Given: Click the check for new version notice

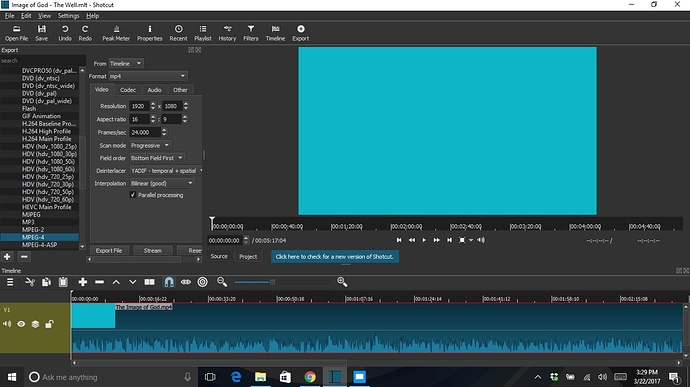Looking at the screenshot, I should (x=335, y=257).
